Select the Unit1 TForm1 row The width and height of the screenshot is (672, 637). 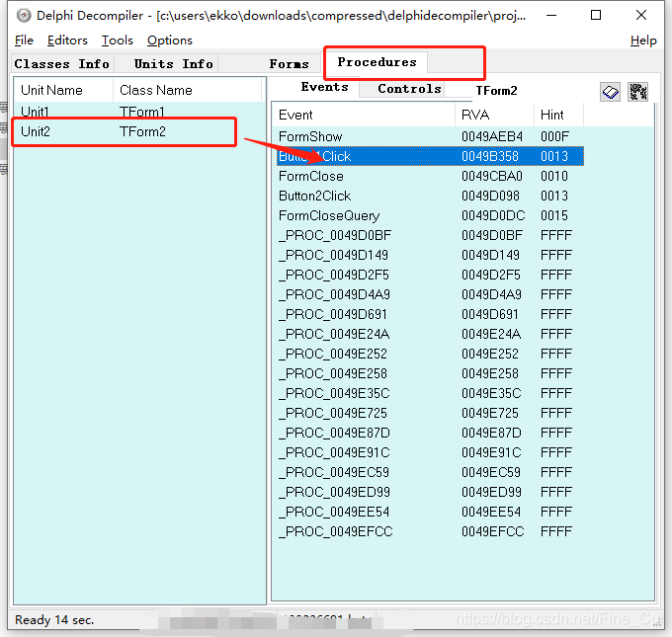coord(139,112)
